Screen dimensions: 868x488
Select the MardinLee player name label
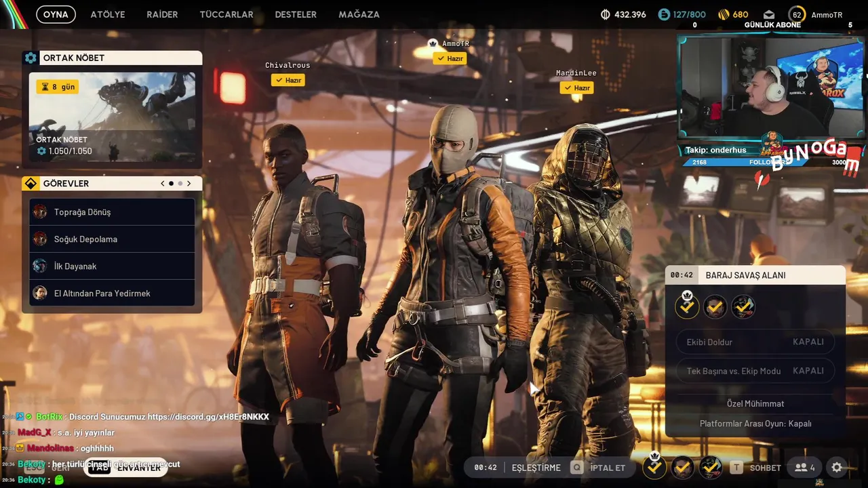tap(576, 73)
